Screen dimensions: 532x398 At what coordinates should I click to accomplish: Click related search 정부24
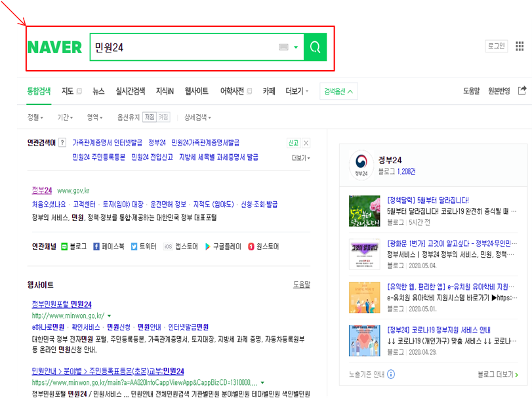(x=157, y=143)
